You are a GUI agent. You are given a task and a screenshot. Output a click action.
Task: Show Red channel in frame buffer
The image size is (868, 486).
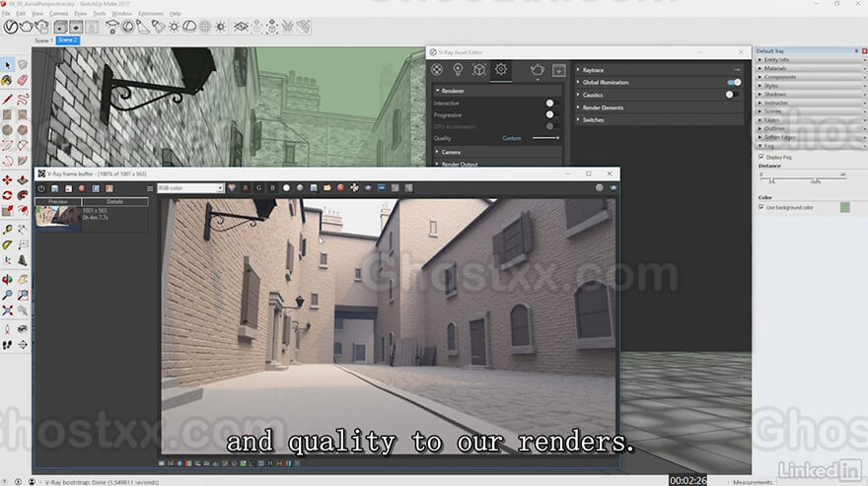click(246, 188)
